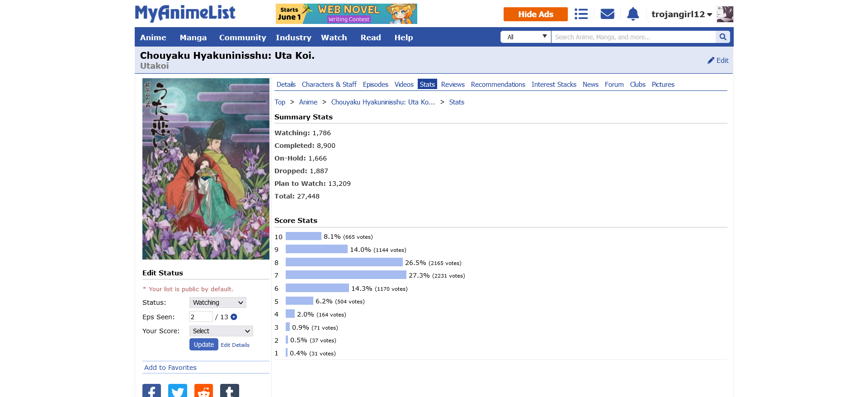
Task: Share on Reddit icon
Action: pos(203,391)
